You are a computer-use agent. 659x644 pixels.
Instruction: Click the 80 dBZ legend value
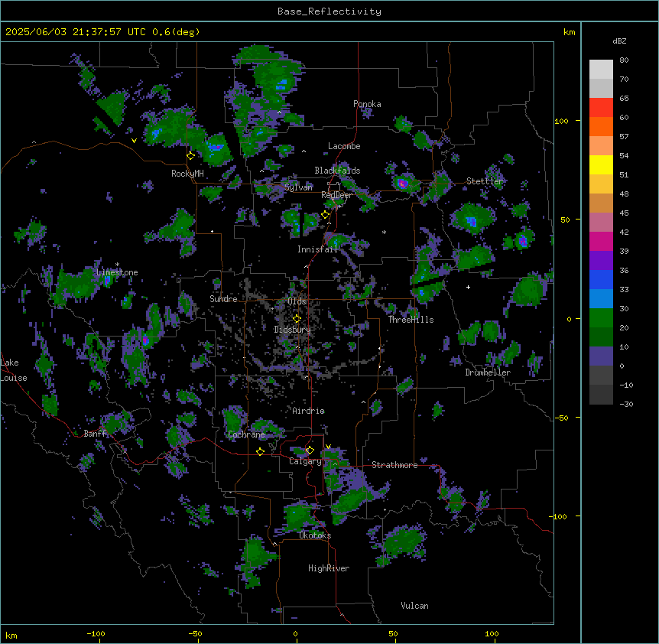click(624, 60)
